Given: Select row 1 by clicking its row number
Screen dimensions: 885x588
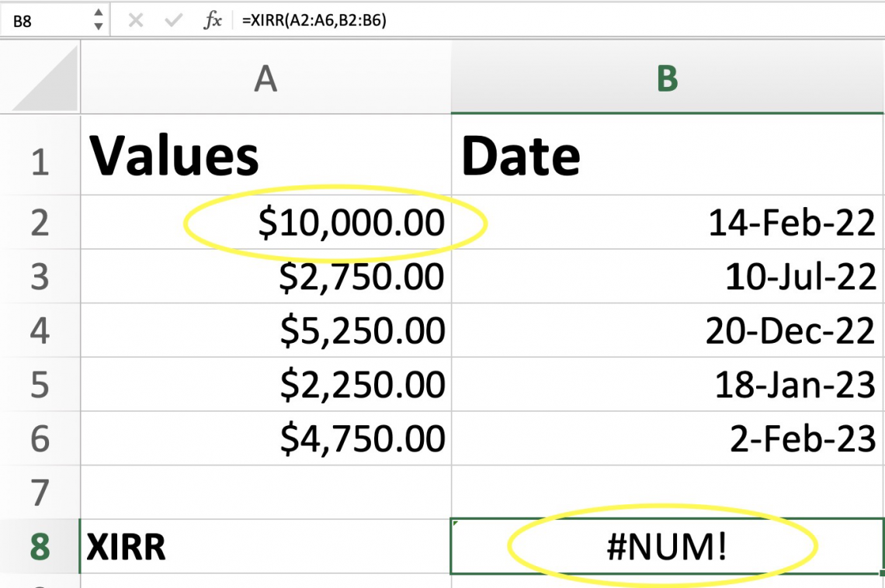Looking at the screenshot, I should click(39, 155).
